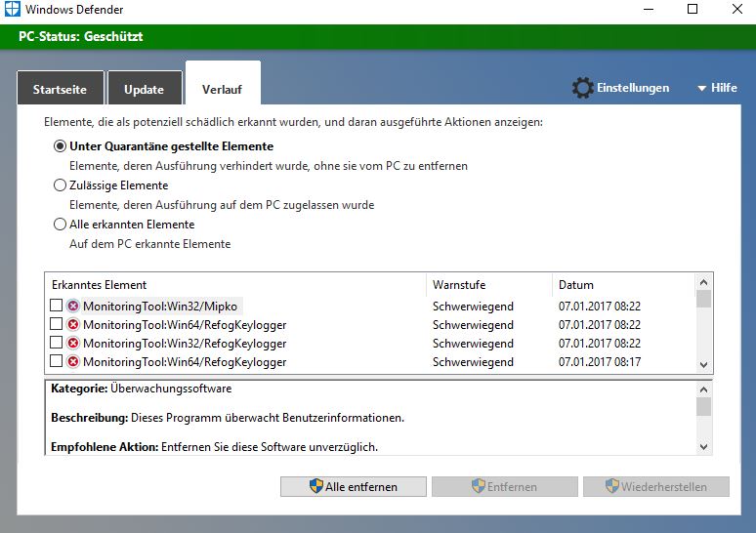The height and width of the screenshot is (533, 756).
Task: Click the Entfernen button
Action: click(505, 487)
